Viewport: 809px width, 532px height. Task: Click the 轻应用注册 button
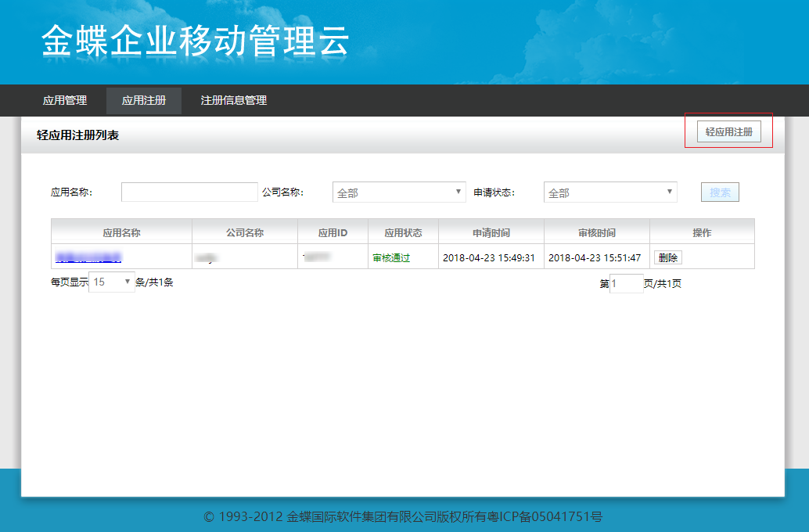729,131
